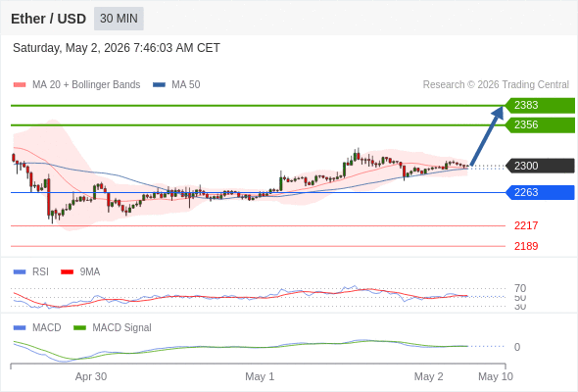Click the May 1 date axis label
The width and height of the screenshot is (578, 392).
260,376
